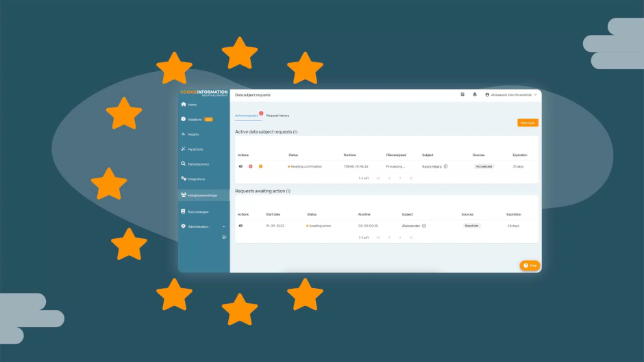Click expiration '31 days'

pos(518,167)
